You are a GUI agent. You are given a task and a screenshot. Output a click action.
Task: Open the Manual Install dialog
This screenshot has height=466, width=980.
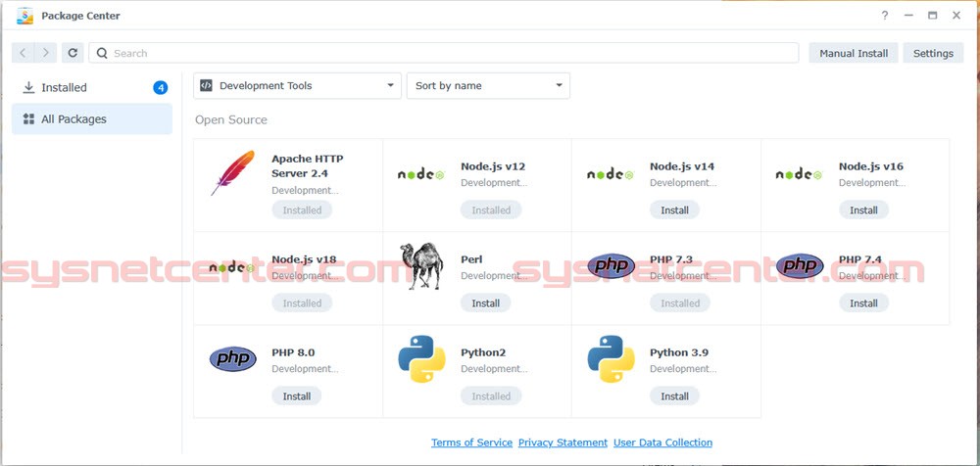(x=854, y=53)
